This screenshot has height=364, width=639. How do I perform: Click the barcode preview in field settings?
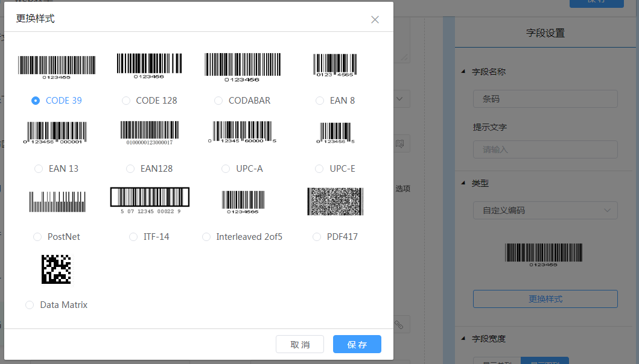544,255
